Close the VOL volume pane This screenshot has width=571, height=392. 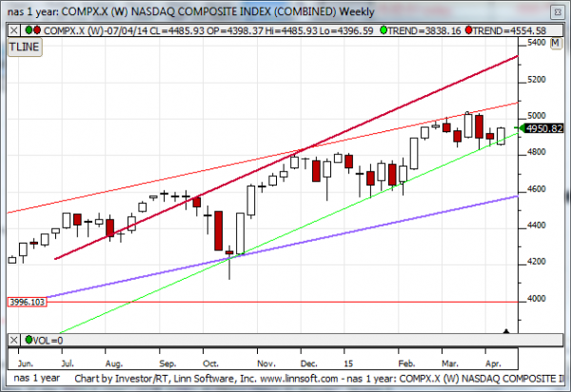click(12, 339)
